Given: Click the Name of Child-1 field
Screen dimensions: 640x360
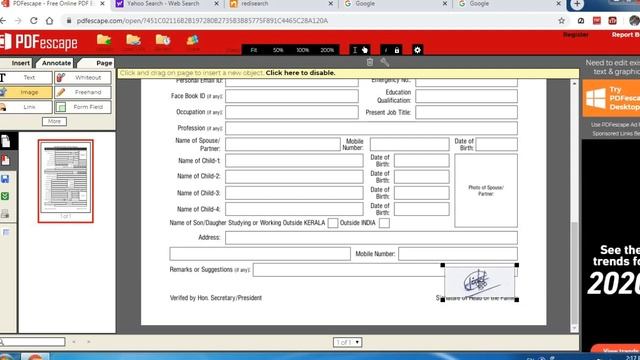Looking at the screenshot, I should point(294,161).
